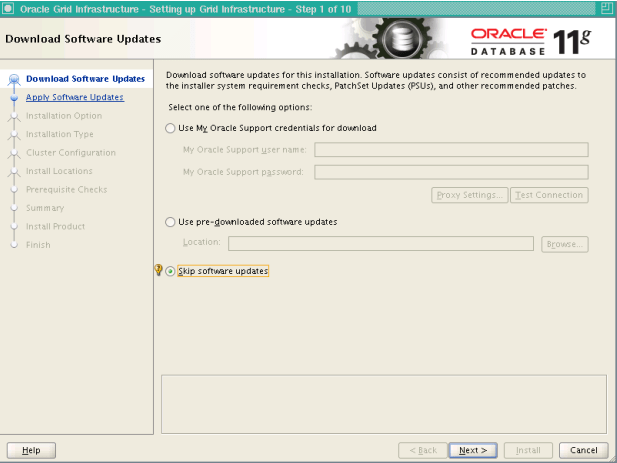Click Installation Option step in sidebar
This screenshot has width=617, height=463.
[x=64, y=116]
